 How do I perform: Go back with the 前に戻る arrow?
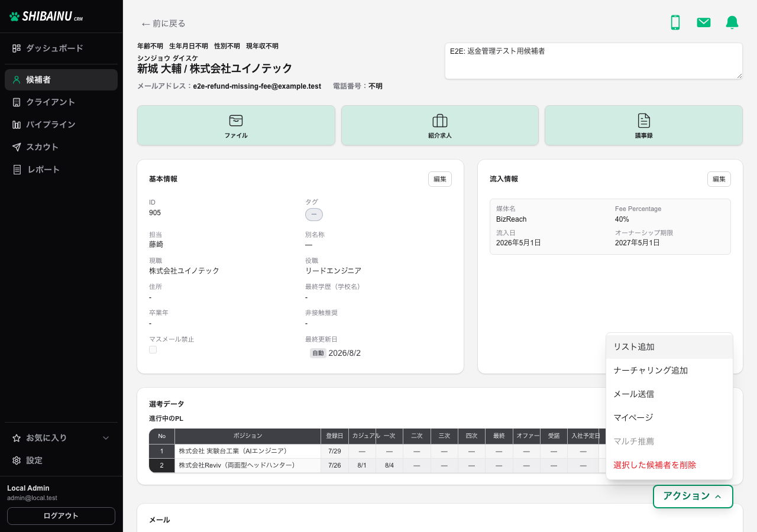164,24
